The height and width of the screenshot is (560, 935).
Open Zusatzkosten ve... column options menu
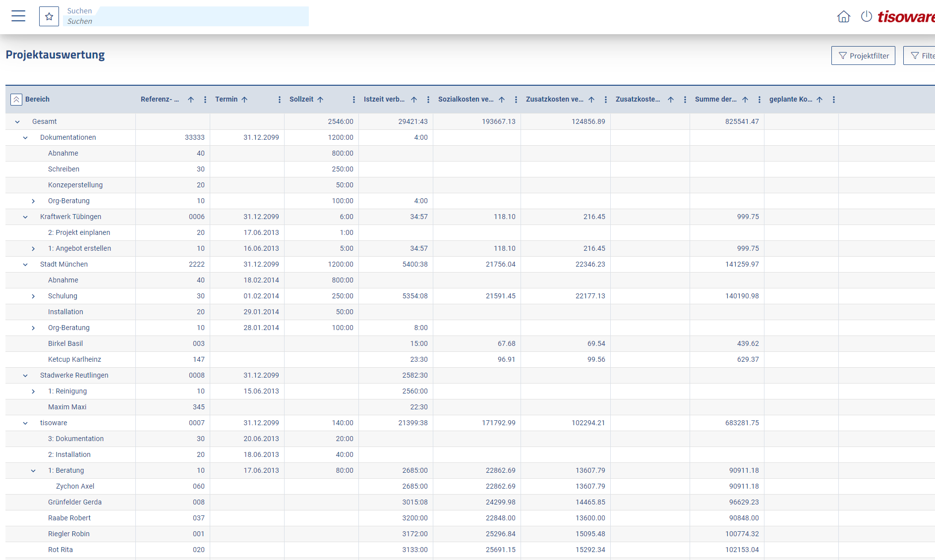(606, 100)
